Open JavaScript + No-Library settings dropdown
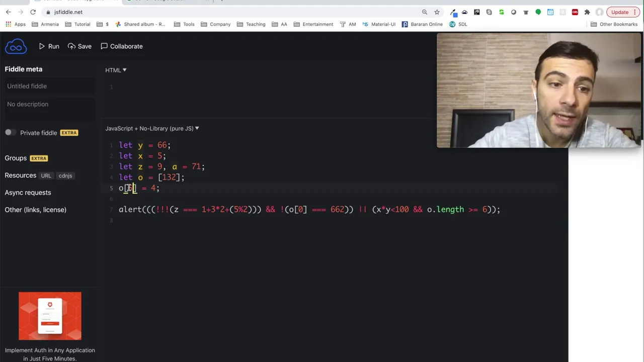 point(152,128)
